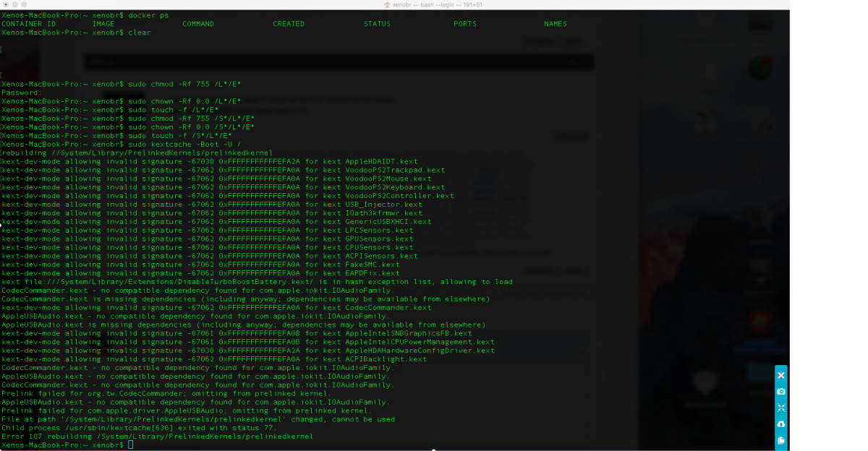This screenshot has height=451, width=868.
Task: Click the 'Password:' line
Action: click(x=22, y=93)
